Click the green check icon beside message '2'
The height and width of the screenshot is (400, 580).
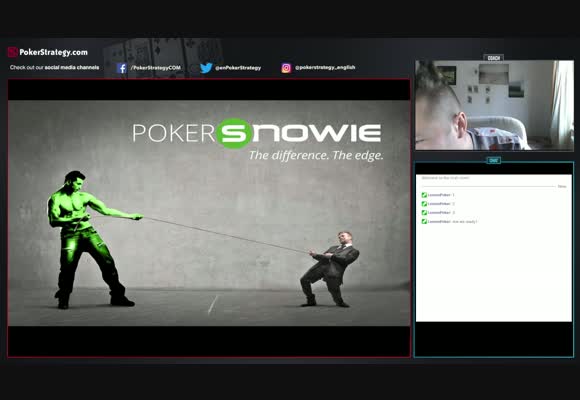coord(424,204)
